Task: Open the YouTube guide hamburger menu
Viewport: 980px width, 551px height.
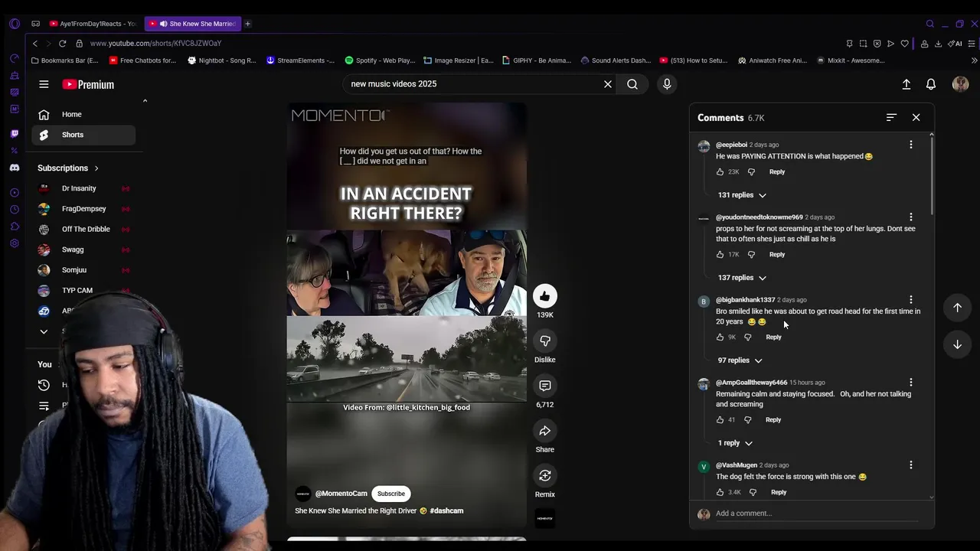Action: click(x=44, y=84)
